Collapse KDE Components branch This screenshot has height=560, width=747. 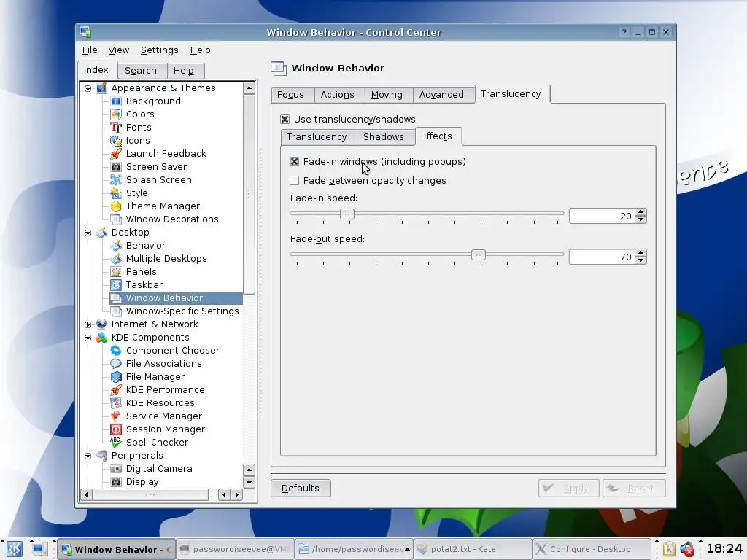88,338
